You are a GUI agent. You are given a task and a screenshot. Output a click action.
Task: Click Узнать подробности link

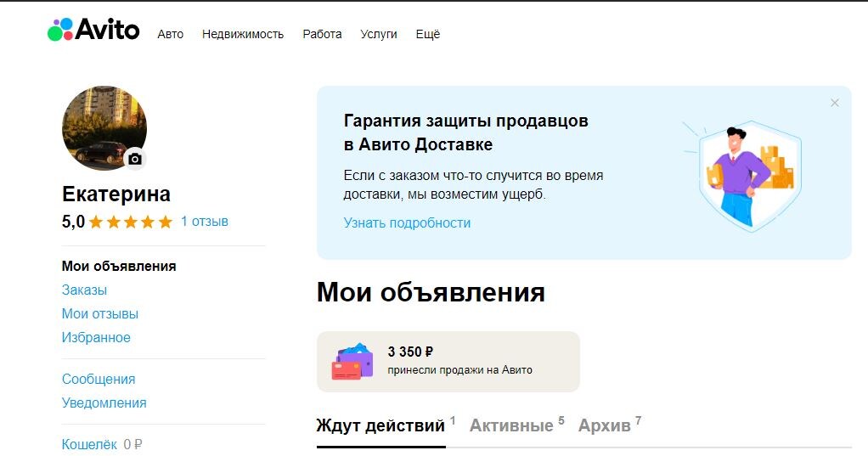tap(407, 223)
